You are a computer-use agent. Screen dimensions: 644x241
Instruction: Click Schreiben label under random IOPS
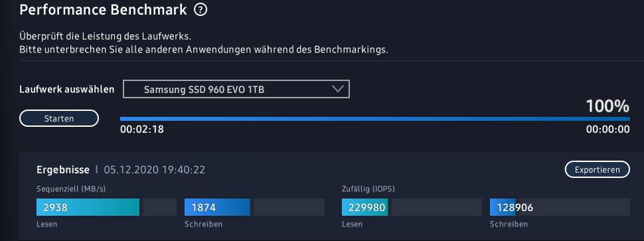[x=509, y=224]
